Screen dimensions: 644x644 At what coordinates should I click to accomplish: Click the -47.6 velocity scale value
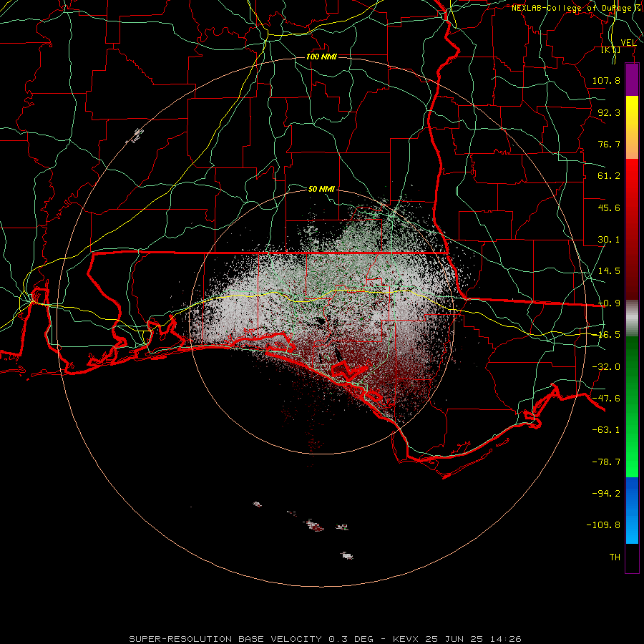coord(606,399)
